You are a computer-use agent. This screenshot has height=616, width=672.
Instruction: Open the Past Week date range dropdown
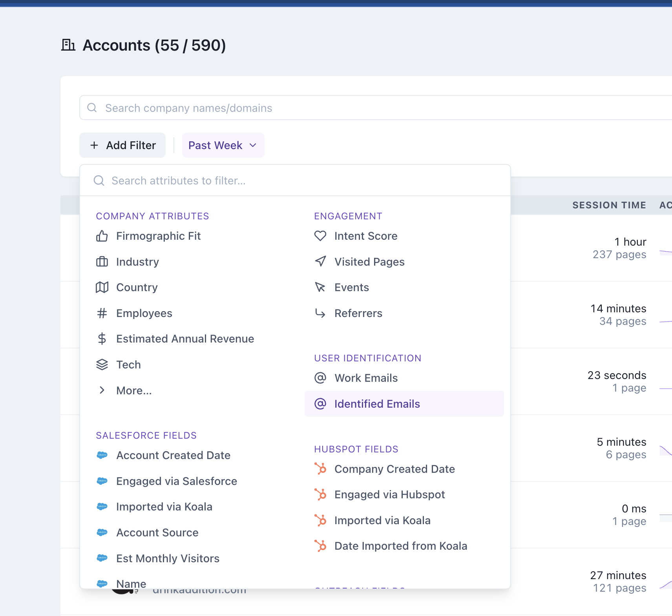click(x=223, y=145)
